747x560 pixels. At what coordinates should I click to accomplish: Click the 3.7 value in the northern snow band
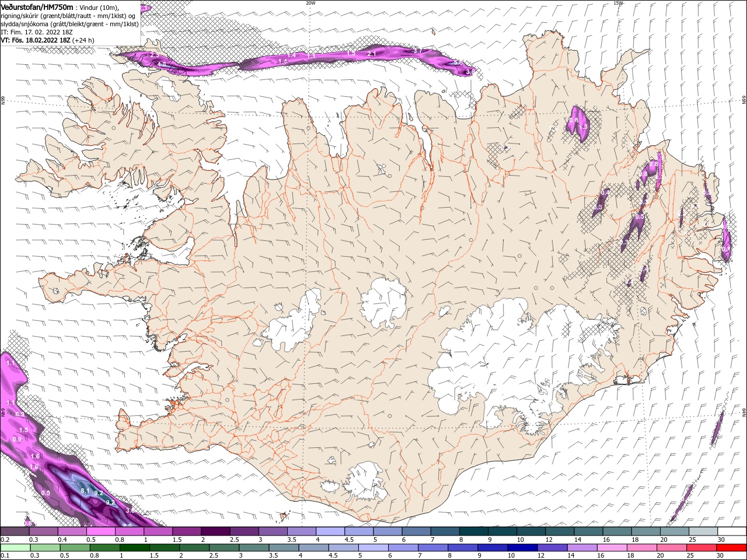point(418,51)
